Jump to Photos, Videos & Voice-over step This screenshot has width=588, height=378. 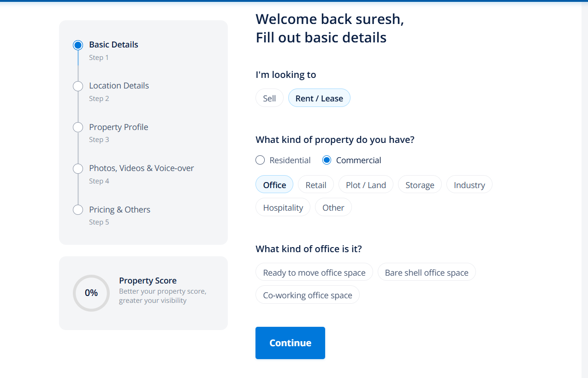tap(141, 168)
